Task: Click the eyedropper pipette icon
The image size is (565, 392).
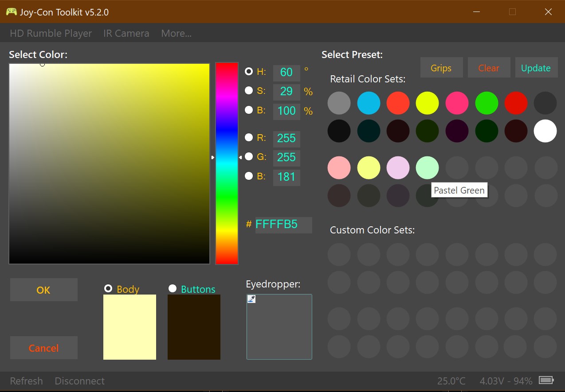Action: pos(251,299)
